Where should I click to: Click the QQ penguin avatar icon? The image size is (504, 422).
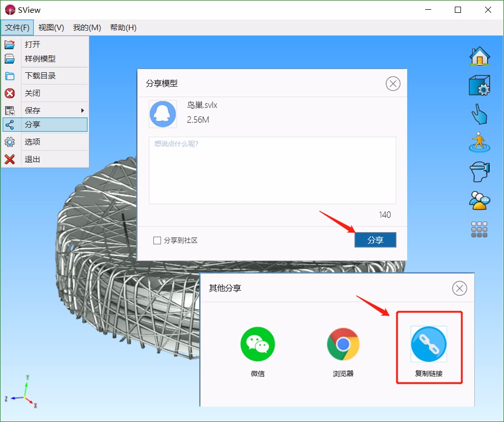tap(163, 114)
